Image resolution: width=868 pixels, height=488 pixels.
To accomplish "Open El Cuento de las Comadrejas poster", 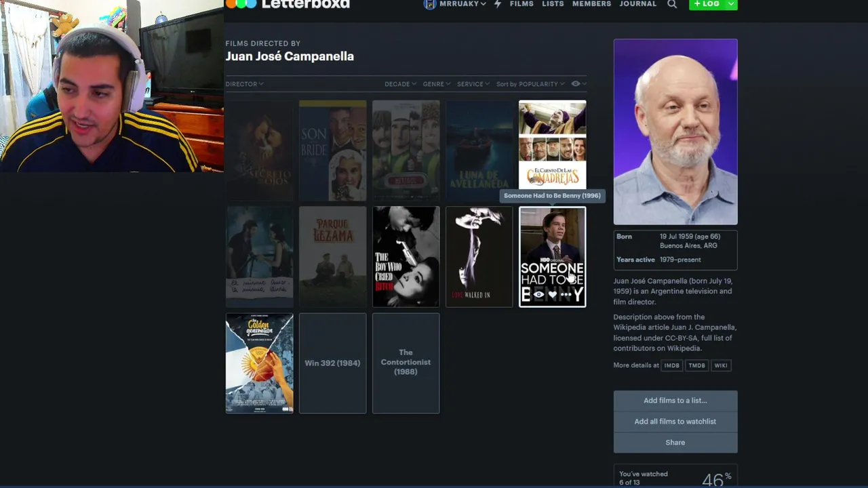I will (553, 145).
